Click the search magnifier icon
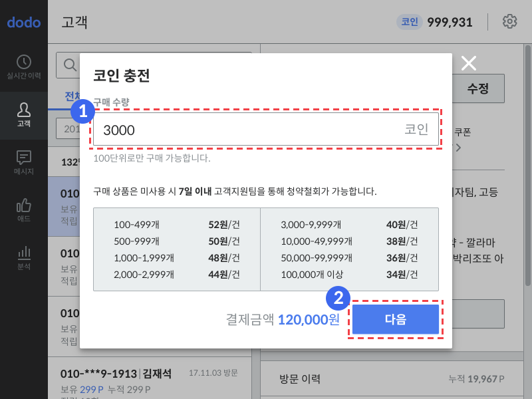This screenshot has height=399, width=532. 70,65
